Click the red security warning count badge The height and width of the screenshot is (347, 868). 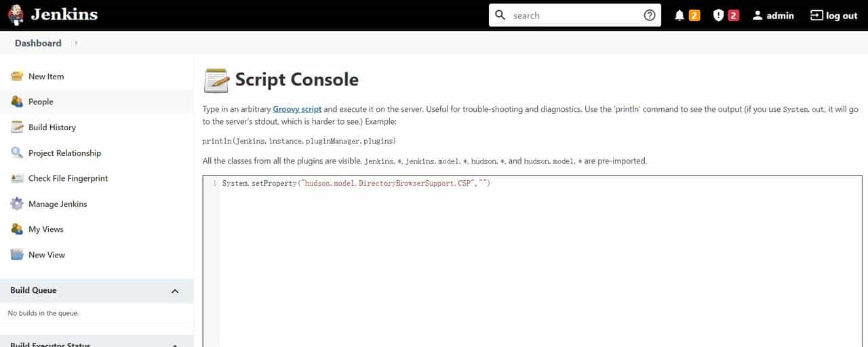pos(734,16)
